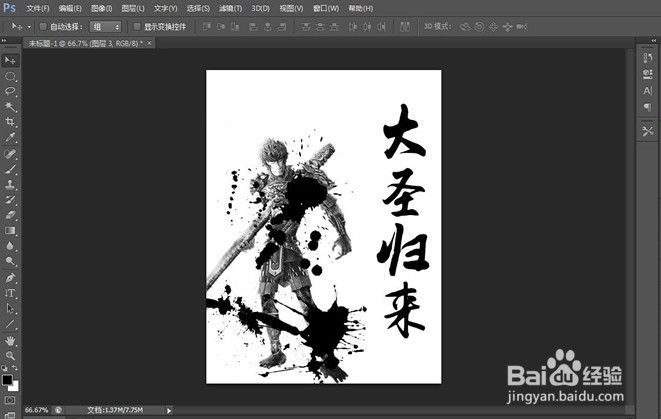Switch to the 未标题-1 document tab
Screen dimensions: 661x419
[x=86, y=43]
